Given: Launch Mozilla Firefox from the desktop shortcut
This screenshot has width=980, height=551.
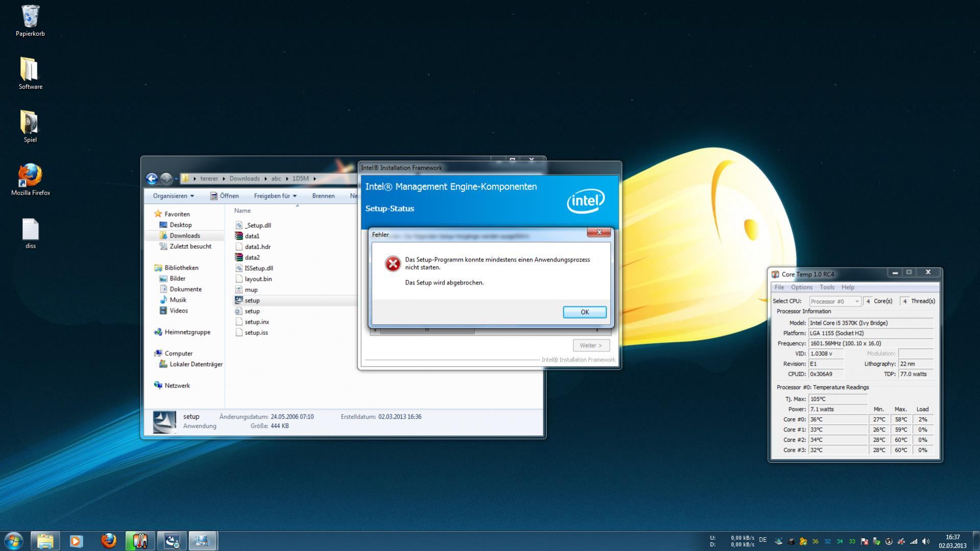Looking at the screenshot, I should 30,180.
